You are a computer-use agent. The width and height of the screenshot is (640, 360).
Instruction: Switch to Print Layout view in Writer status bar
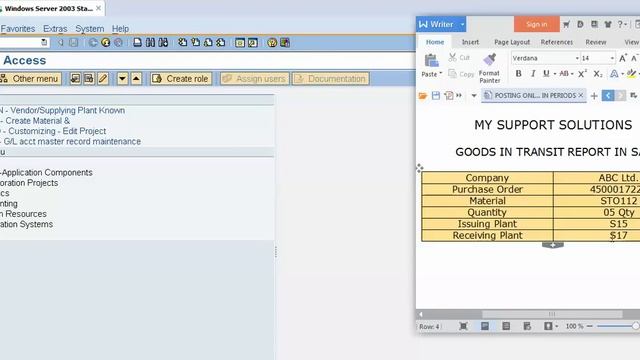coord(484,326)
